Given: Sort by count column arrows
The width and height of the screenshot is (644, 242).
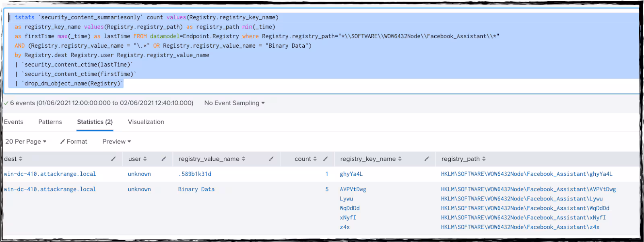Looking at the screenshot, I should point(315,159).
